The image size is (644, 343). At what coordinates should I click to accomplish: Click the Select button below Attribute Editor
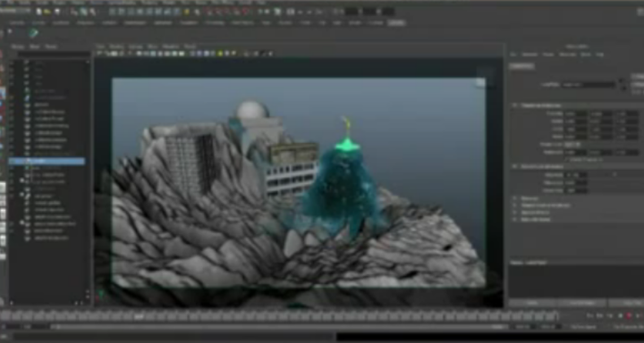pos(532,303)
